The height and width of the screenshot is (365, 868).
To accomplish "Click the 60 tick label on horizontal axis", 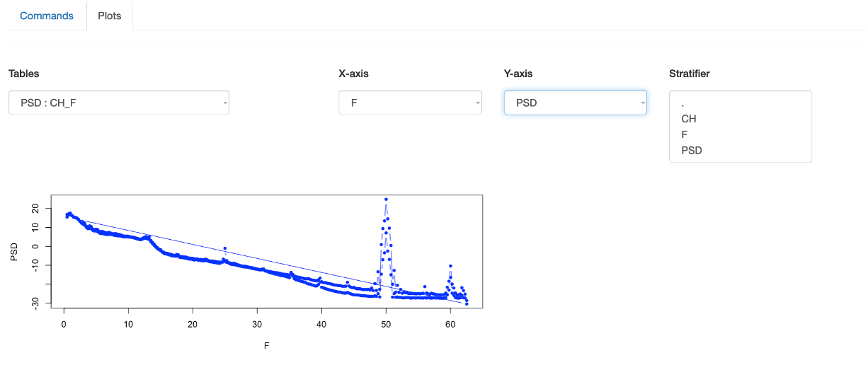I will pos(450,324).
